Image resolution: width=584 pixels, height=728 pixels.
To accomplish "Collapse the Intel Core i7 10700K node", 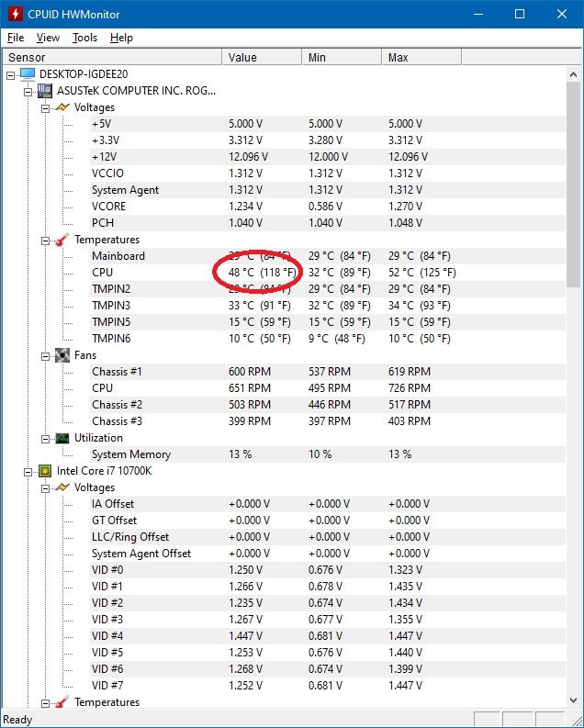I will coord(28,472).
